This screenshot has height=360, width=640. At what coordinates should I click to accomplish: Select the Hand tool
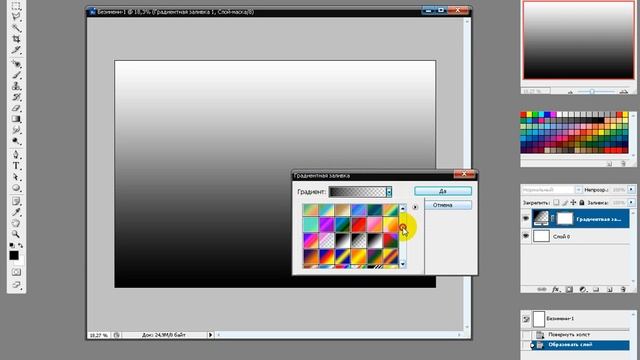[16, 223]
